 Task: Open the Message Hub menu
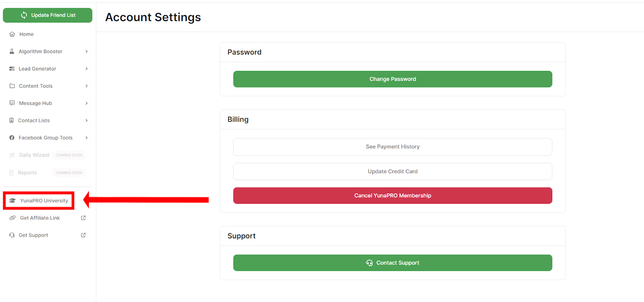[x=35, y=103]
